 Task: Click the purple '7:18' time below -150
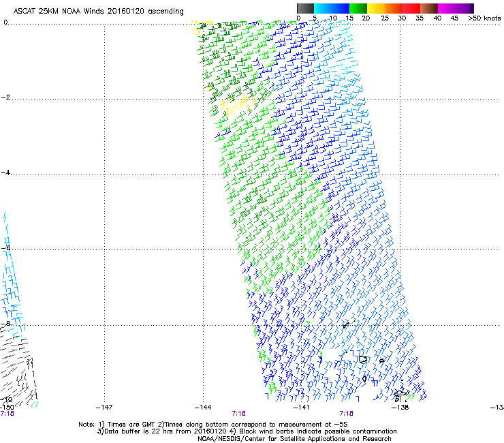(x=7, y=414)
